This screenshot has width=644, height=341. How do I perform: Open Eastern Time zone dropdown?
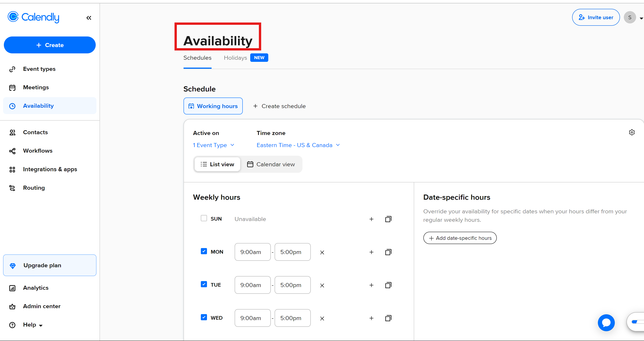click(298, 145)
